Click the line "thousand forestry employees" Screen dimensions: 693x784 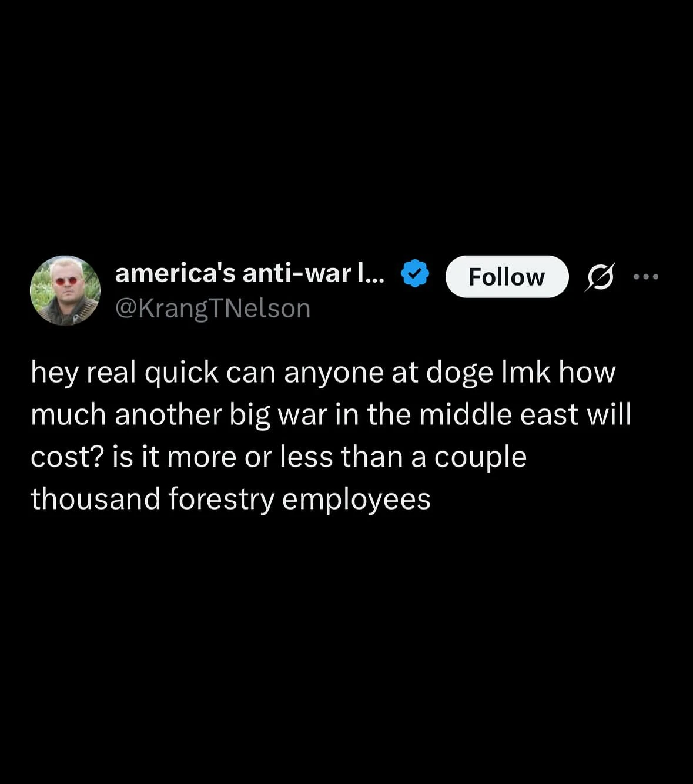click(230, 500)
